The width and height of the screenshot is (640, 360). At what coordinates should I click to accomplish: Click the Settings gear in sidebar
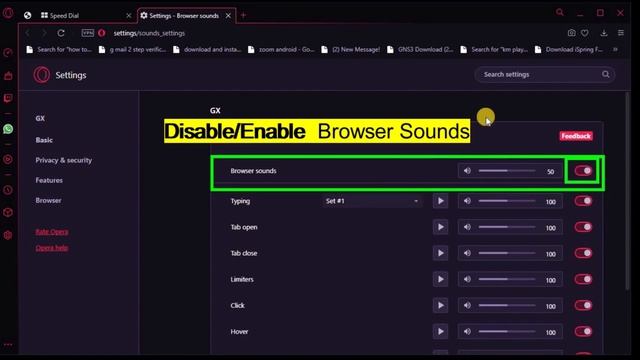(x=8, y=235)
